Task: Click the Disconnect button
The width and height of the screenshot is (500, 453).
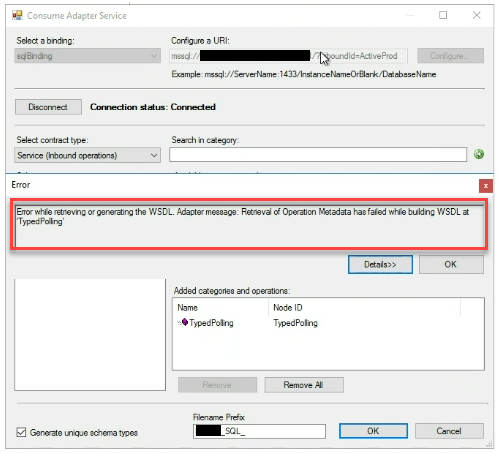Action: [48, 107]
